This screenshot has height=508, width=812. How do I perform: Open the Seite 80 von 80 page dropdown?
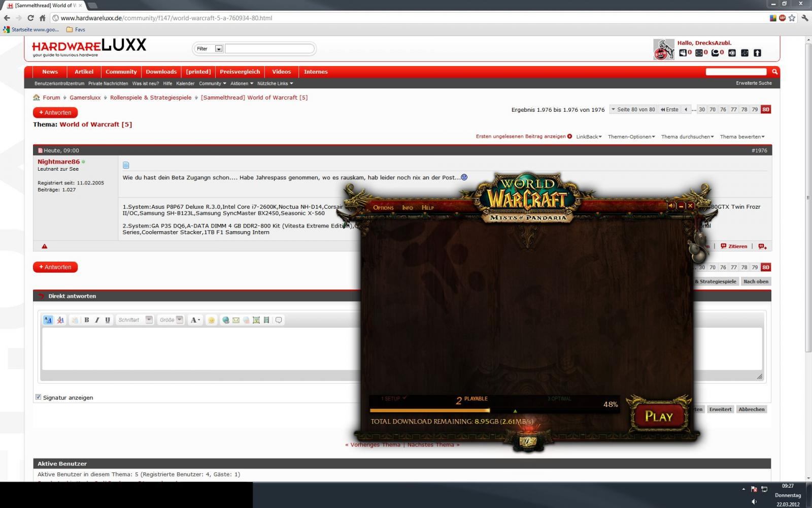click(633, 109)
